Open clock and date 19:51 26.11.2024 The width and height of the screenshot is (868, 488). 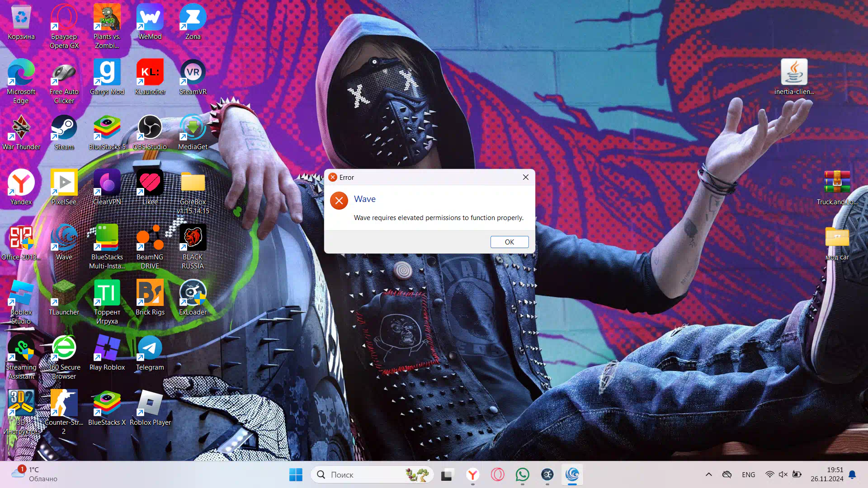click(x=827, y=474)
